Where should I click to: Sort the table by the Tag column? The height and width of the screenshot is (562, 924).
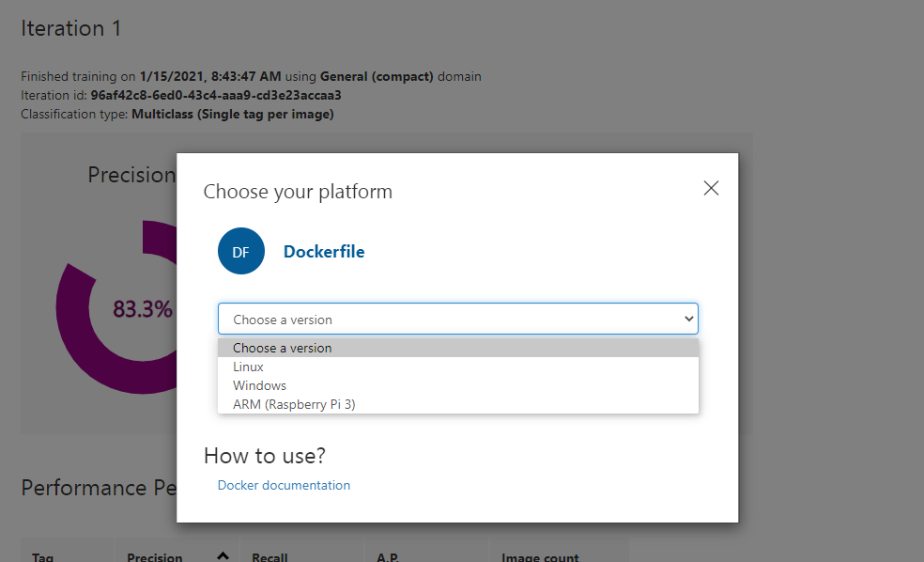[x=42, y=557]
